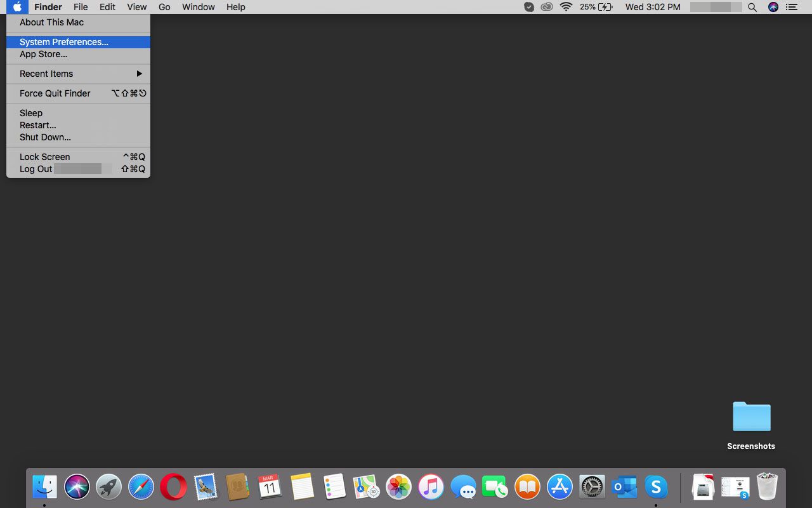Image resolution: width=812 pixels, height=508 pixels.
Task: Open the Go menu in menu bar
Action: point(164,7)
